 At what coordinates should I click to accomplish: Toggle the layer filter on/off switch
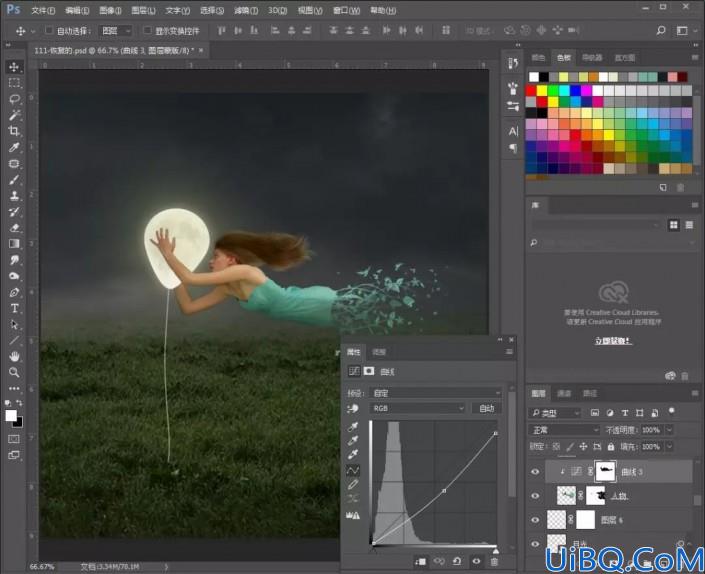click(672, 411)
